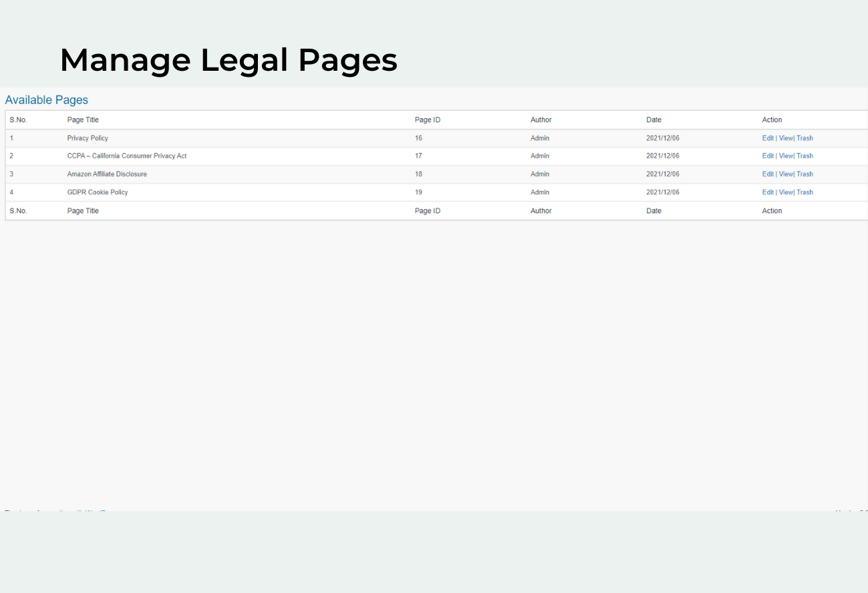Edit the Amazon Affiliate Disclosure page
The width and height of the screenshot is (868, 593).
[x=768, y=174]
